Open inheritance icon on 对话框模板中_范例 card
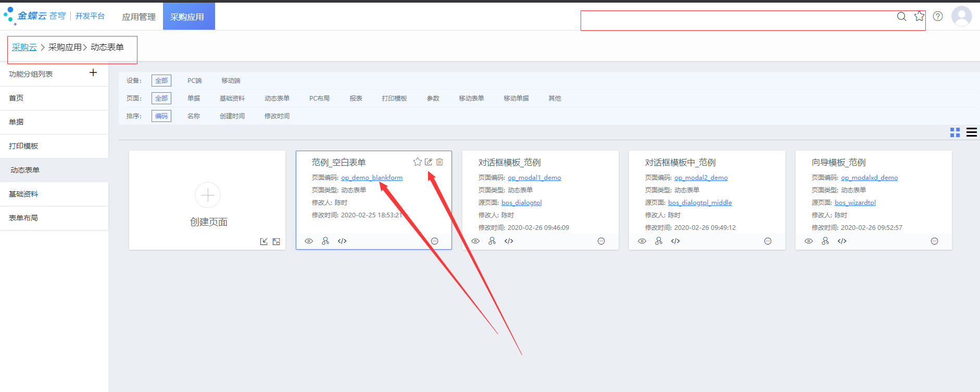 (x=659, y=241)
